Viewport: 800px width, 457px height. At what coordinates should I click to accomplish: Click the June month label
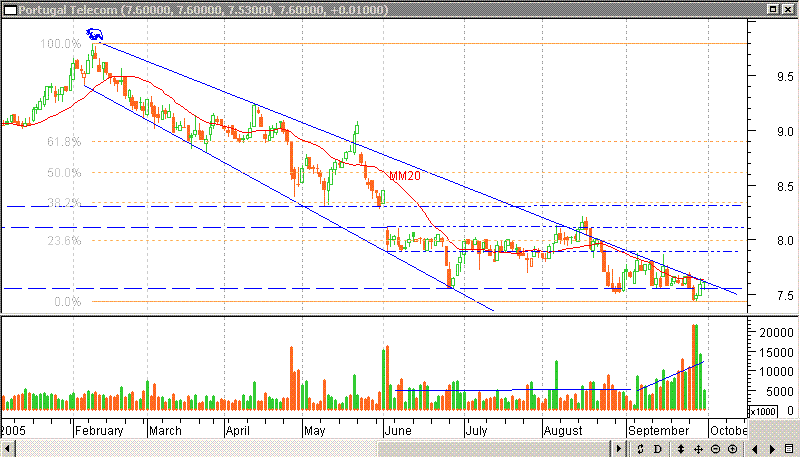click(x=398, y=431)
